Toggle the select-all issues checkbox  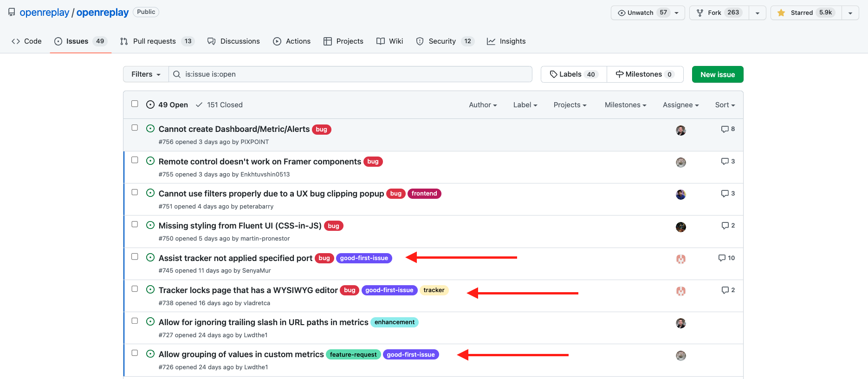pyautogui.click(x=135, y=104)
